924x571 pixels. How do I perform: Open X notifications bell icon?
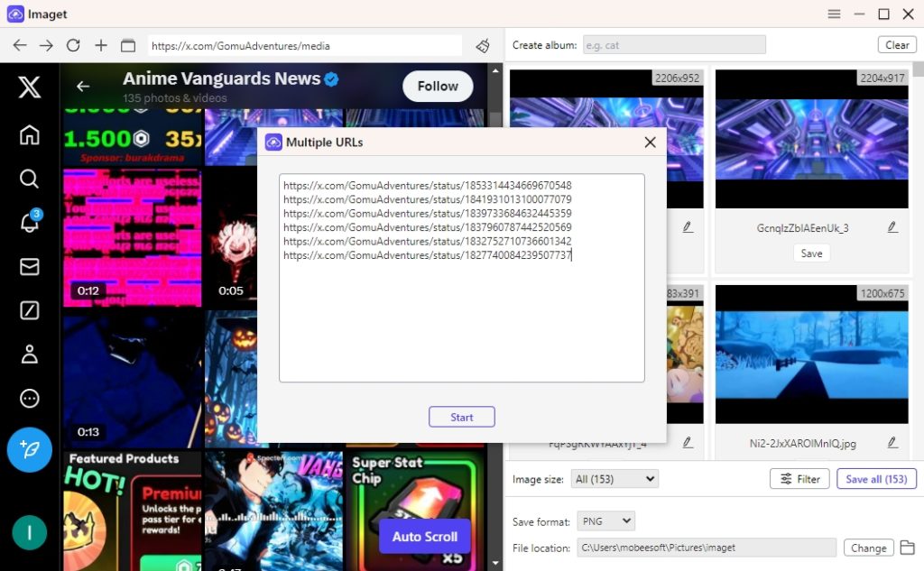click(30, 223)
